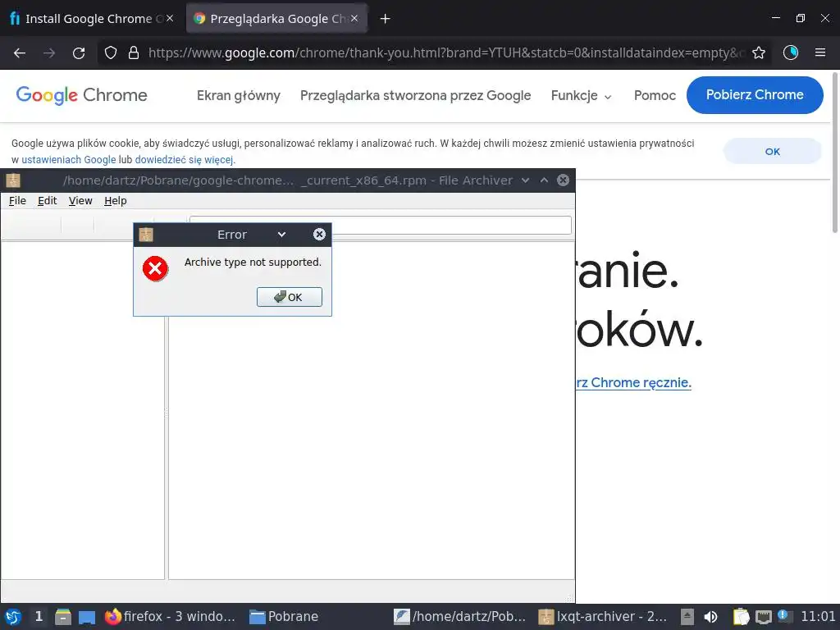Click File Archiver shade-up arrow button
Image resolution: width=840 pixels, height=630 pixels.
pyautogui.click(x=545, y=180)
